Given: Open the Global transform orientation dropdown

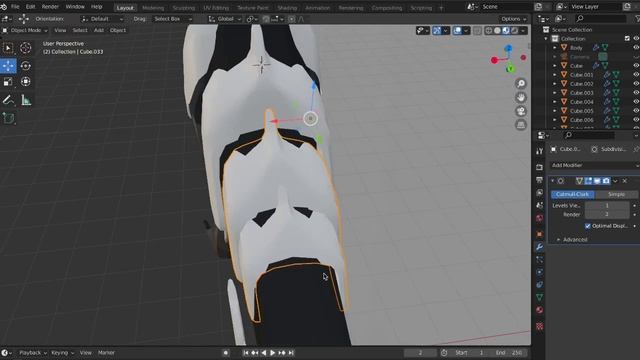Looking at the screenshot, I should tap(224, 19).
